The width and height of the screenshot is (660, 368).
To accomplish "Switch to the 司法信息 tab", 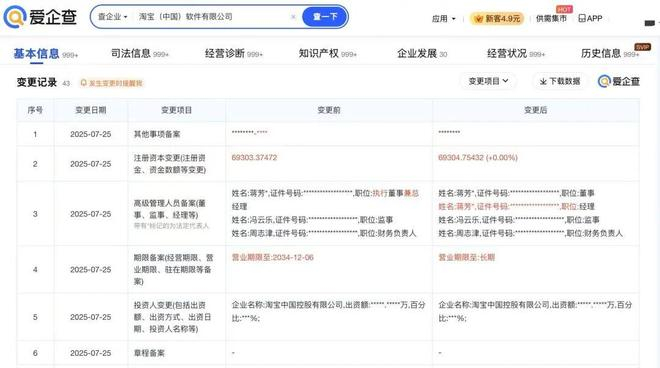I will (140, 53).
